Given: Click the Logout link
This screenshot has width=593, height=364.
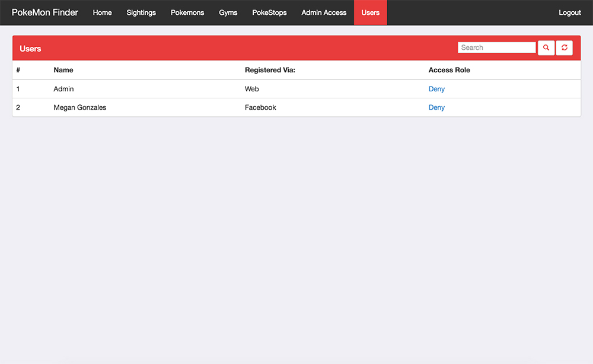Looking at the screenshot, I should [x=569, y=12].
